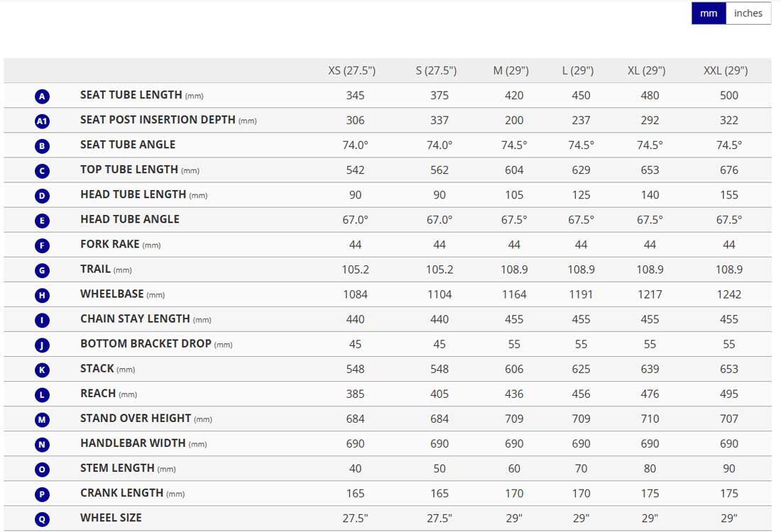Click the L icon beside Reach
The width and height of the screenshot is (781, 532).
(43, 394)
